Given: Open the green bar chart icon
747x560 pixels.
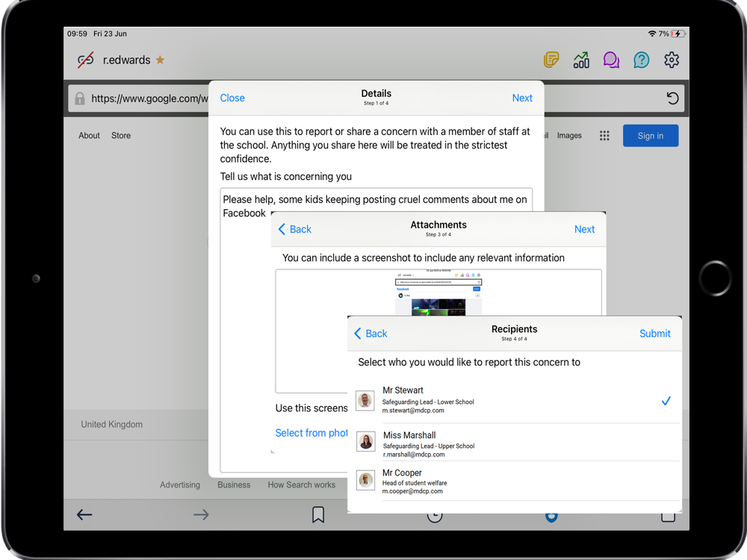Looking at the screenshot, I should click(x=581, y=60).
